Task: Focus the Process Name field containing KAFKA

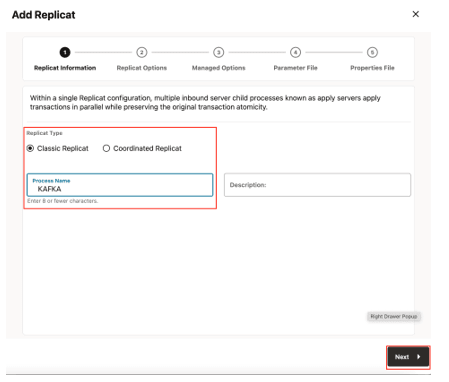Action: pos(120,185)
